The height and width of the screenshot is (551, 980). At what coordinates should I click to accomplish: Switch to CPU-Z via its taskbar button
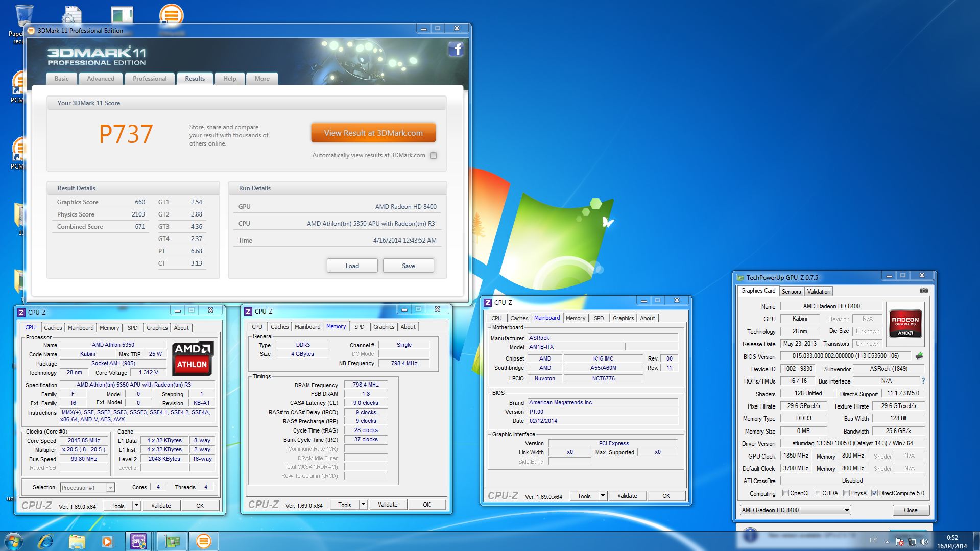(x=139, y=541)
